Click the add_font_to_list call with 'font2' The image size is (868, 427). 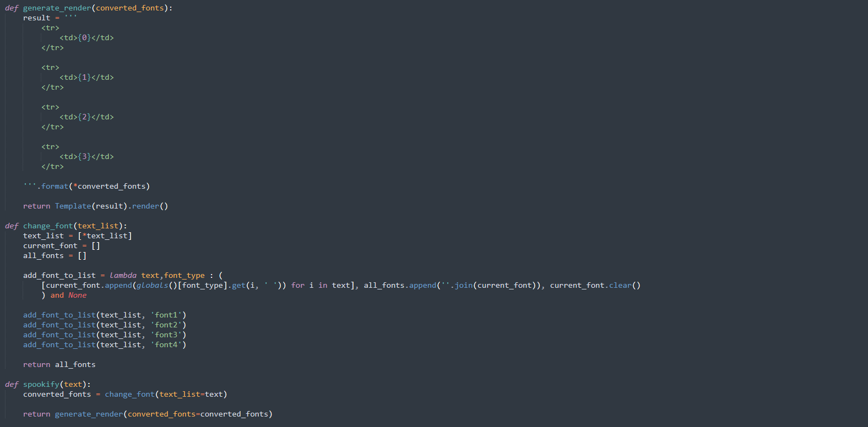[105, 325]
